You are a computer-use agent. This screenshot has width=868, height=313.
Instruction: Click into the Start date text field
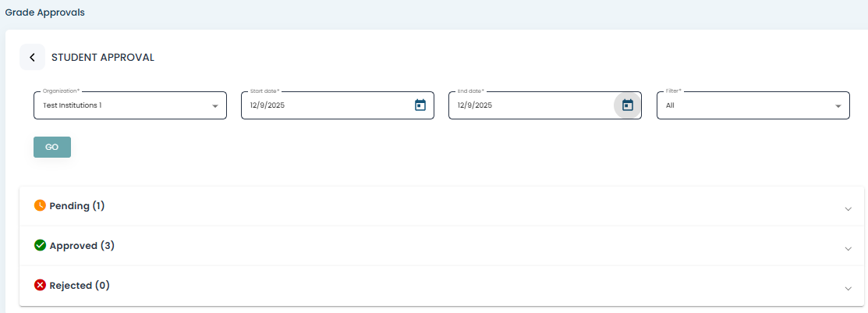click(320, 105)
